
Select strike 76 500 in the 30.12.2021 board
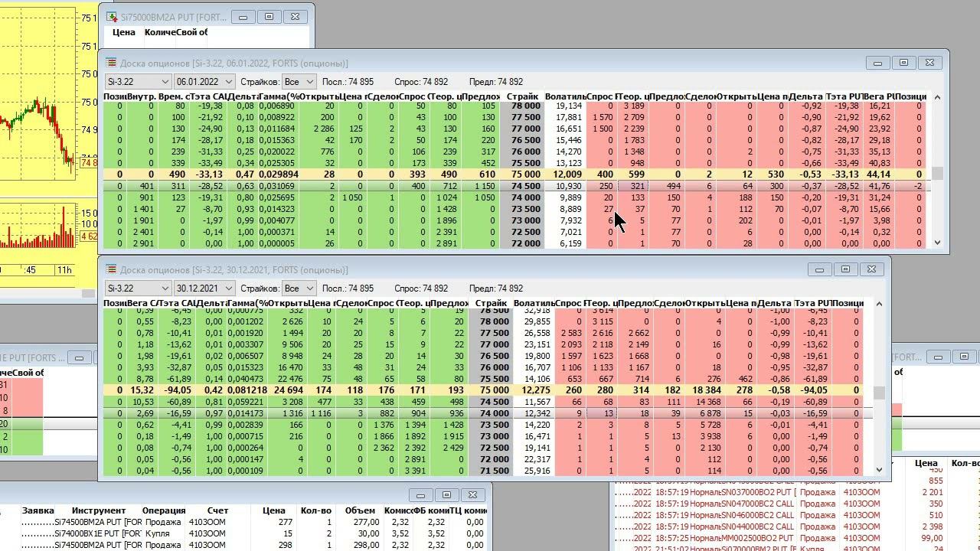click(x=492, y=356)
